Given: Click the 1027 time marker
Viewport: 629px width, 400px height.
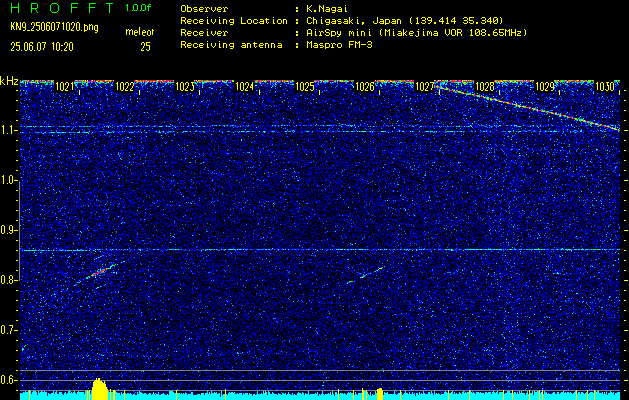Looking at the screenshot, I should pyautogui.click(x=424, y=87).
